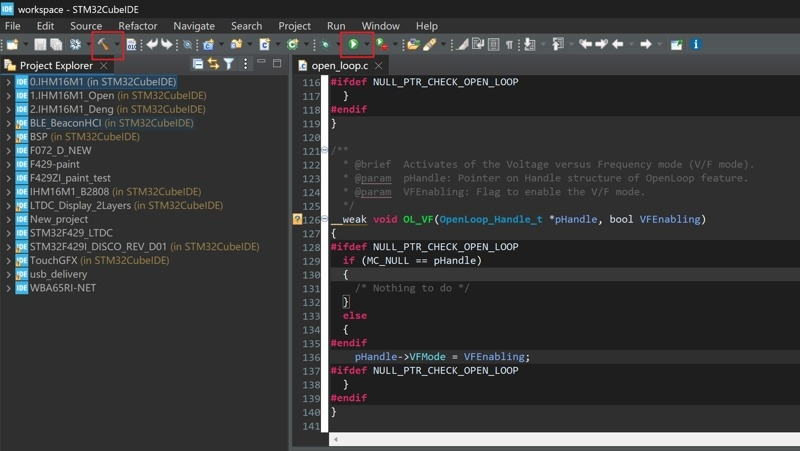This screenshot has height=451, width=800.
Task: Save the current file with the floppy disk icon
Action: tap(40, 44)
